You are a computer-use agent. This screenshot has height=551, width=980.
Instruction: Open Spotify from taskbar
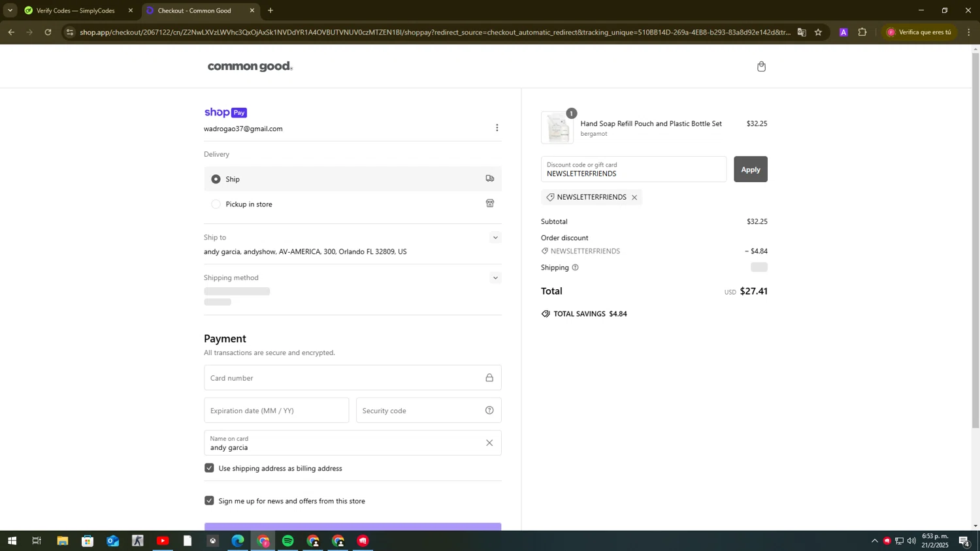[288, 541]
